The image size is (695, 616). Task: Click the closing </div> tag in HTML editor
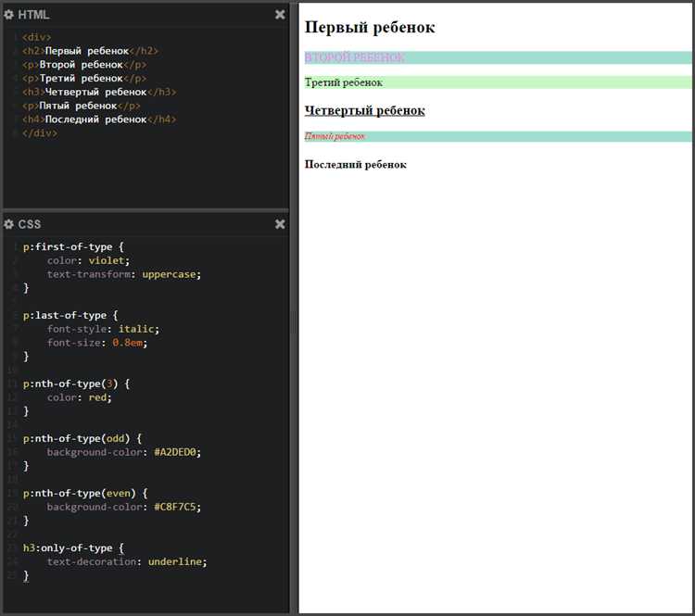coord(40,133)
